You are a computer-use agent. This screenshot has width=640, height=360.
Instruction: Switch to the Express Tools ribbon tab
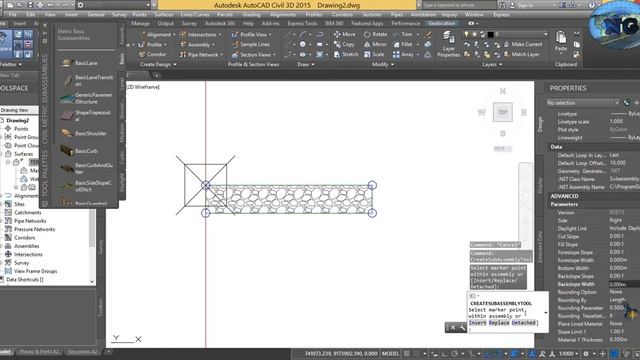(302, 23)
